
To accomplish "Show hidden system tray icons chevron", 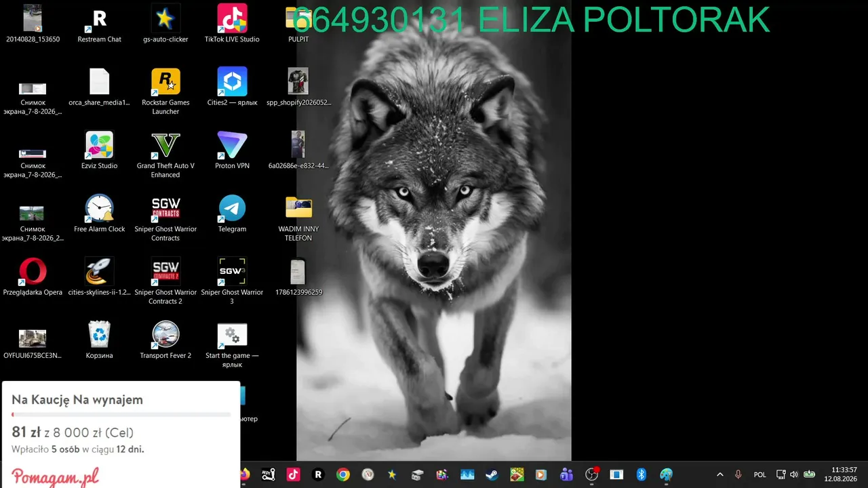I will (719, 474).
